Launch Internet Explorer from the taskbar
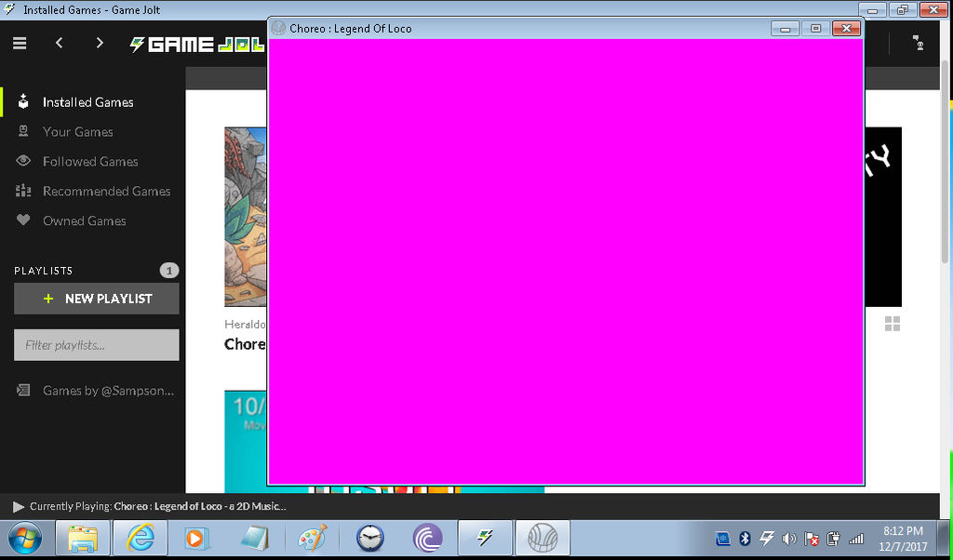 coord(141,538)
